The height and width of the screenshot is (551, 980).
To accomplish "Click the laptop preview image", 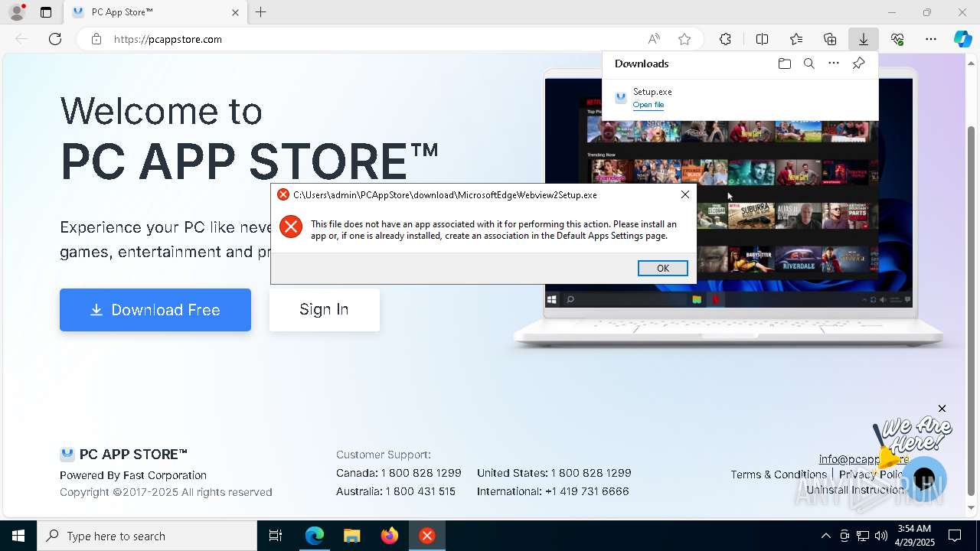I will coord(729,207).
